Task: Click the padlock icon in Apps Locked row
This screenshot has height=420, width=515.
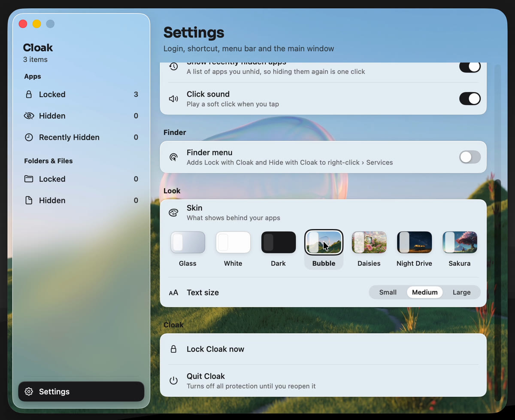Action: [29, 94]
